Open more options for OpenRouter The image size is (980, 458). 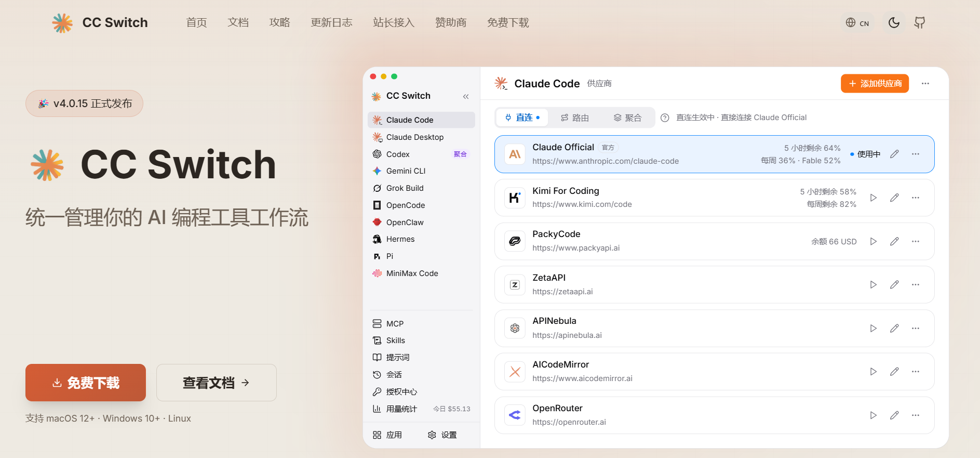[x=916, y=415]
